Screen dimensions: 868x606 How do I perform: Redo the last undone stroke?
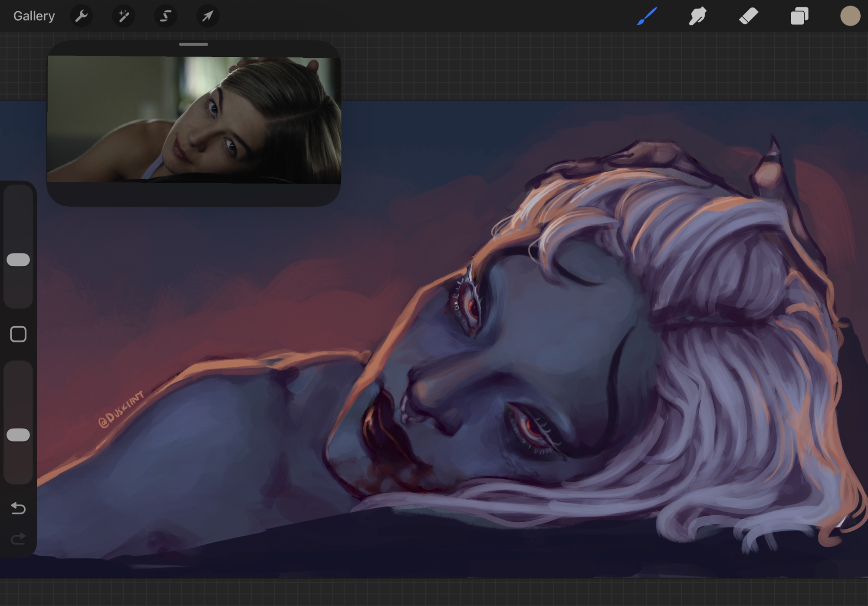pos(18,539)
